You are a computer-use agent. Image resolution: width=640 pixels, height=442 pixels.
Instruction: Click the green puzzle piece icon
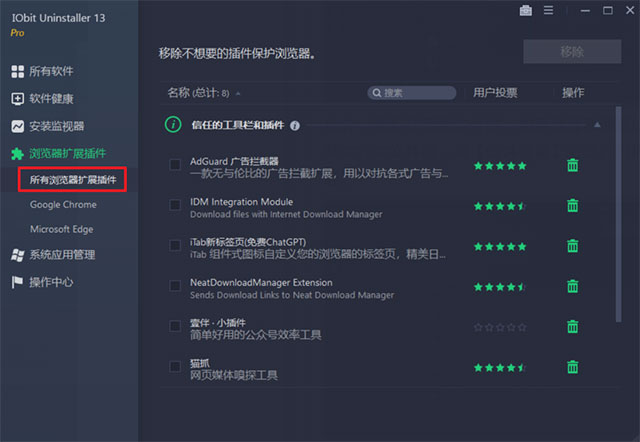click(18, 154)
